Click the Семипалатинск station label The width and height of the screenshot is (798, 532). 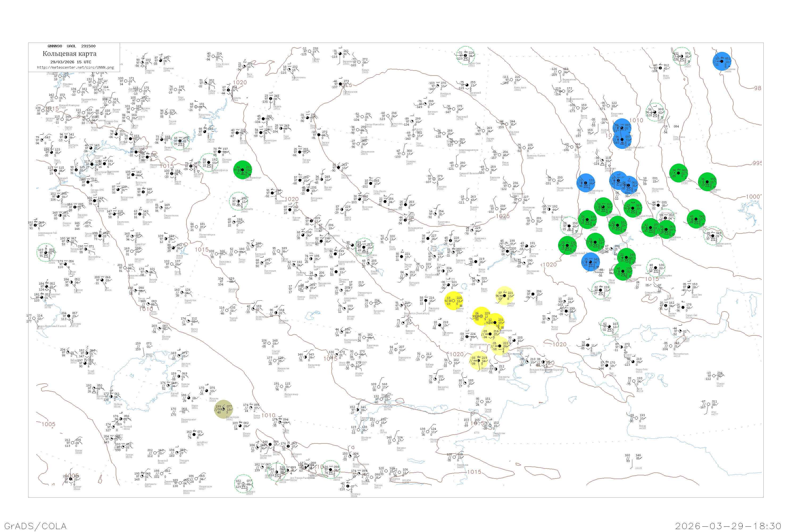pos(478,344)
